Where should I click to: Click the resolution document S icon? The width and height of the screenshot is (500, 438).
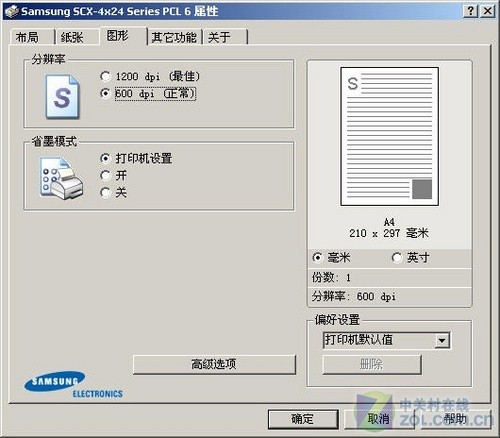(x=63, y=97)
